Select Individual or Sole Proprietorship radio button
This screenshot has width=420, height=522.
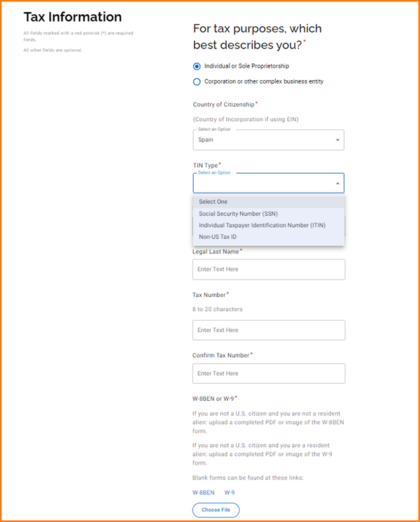(197, 66)
